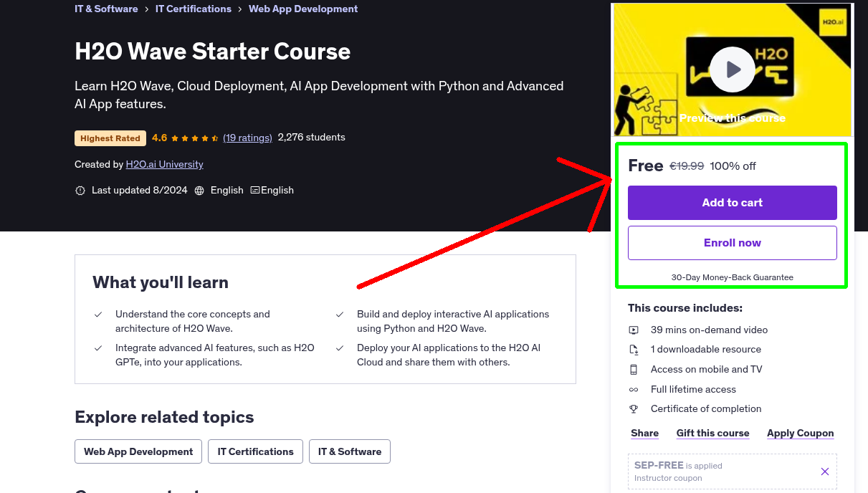
Task: Click the downloadable resource icon
Action: pyautogui.click(x=634, y=350)
